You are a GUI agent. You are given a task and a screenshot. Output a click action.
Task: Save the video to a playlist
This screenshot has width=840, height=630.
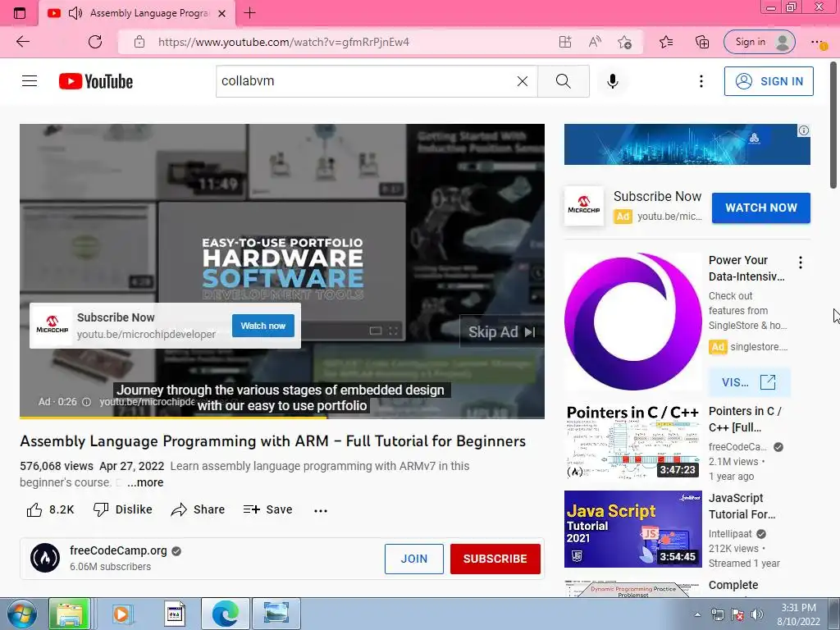click(268, 509)
